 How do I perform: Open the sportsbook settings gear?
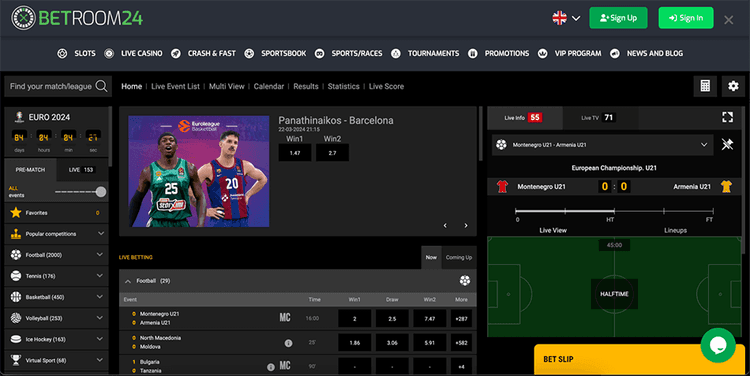pyautogui.click(x=733, y=86)
